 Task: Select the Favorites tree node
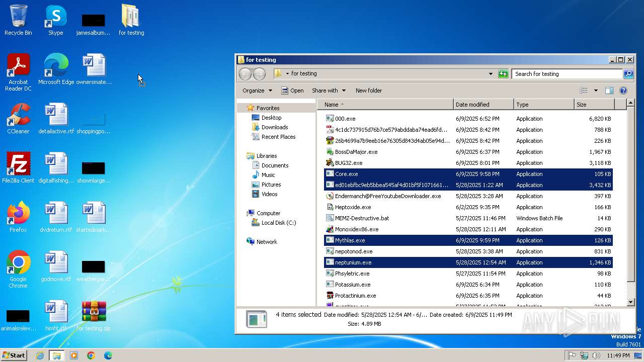(268, 108)
